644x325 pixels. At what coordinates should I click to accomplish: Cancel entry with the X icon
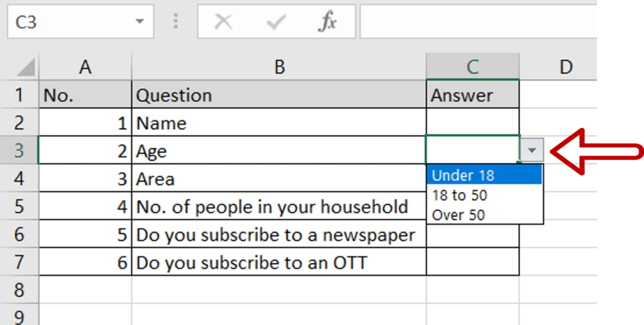tap(224, 22)
